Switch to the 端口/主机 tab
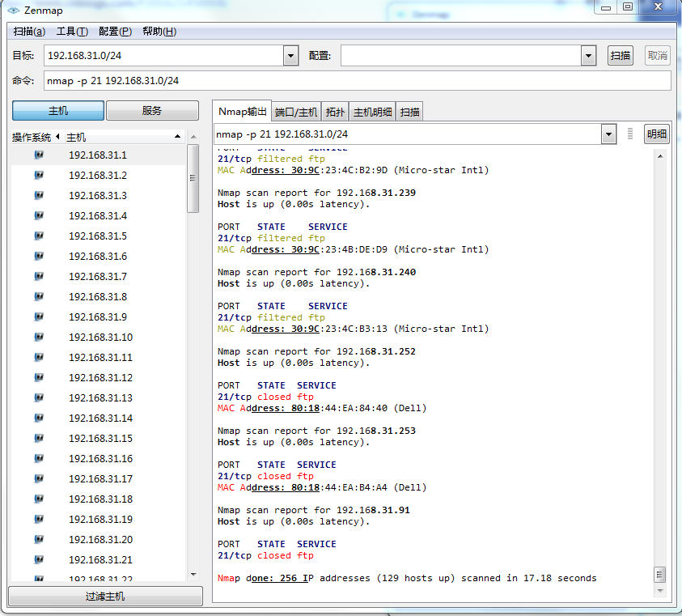Viewport: 682px width, 616px height. click(x=296, y=113)
